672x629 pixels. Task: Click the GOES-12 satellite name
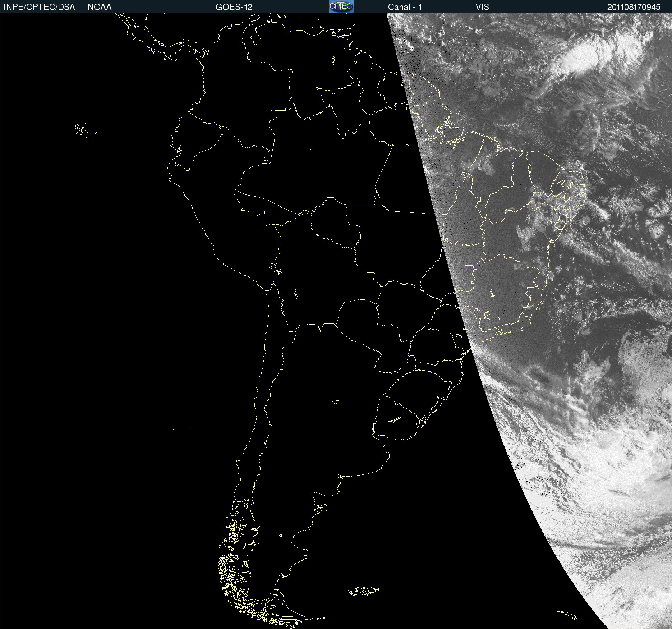tap(234, 7)
